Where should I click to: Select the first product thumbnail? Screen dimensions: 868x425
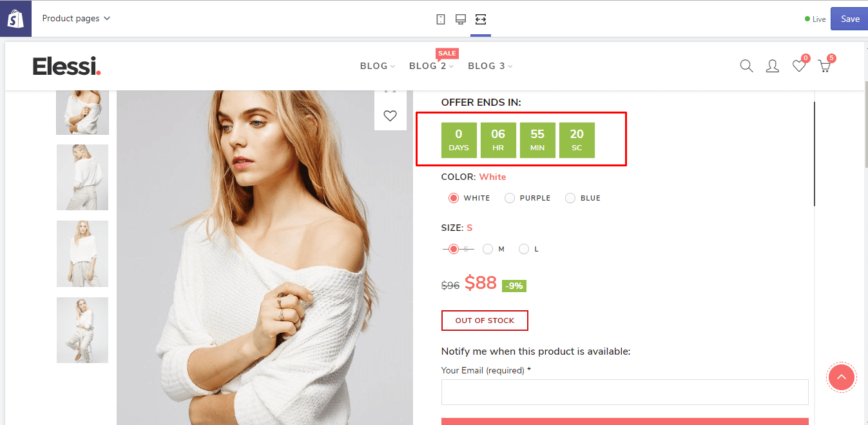(82, 112)
